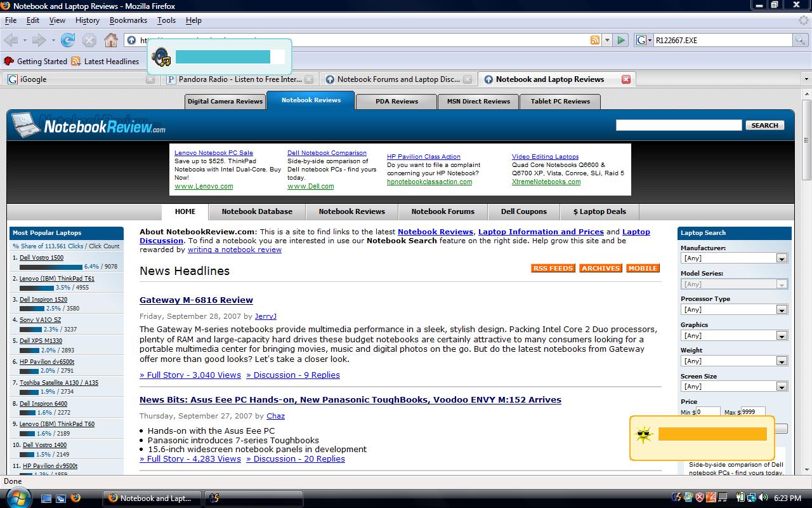Click the Forward navigation arrow

pos(39,40)
